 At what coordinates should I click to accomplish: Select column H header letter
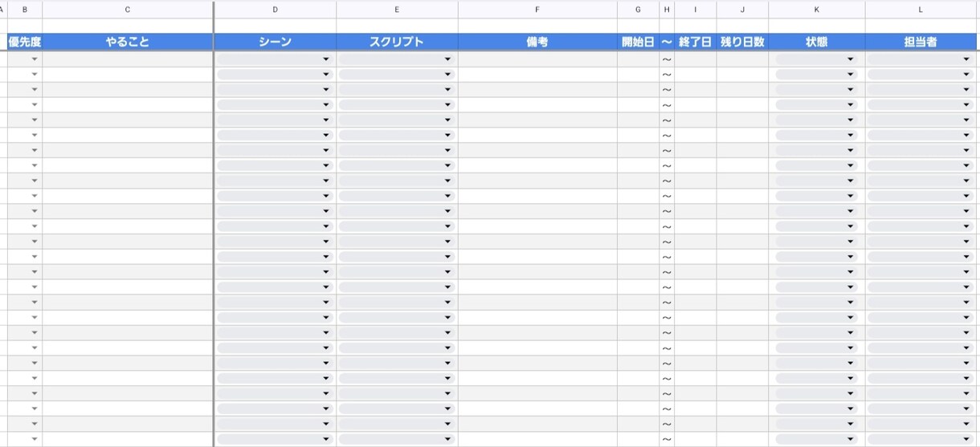(x=667, y=10)
